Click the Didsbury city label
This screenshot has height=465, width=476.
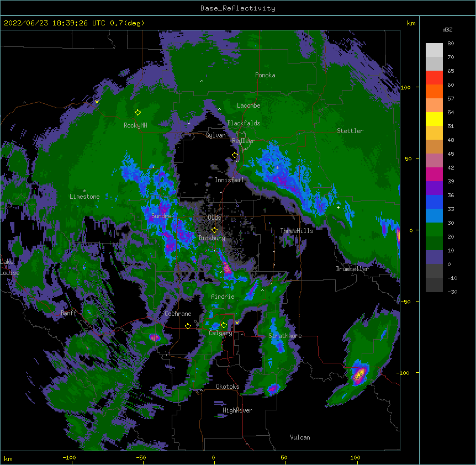(212, 238)
